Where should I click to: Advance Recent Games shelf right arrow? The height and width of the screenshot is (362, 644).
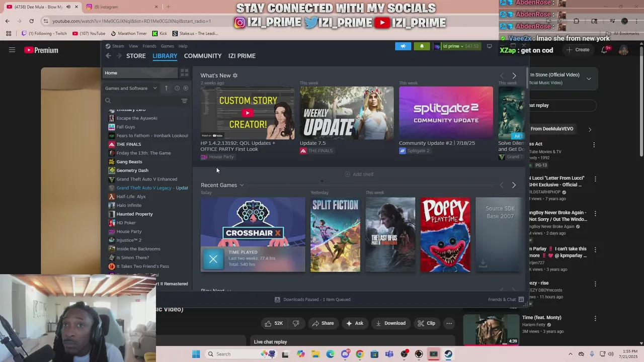point(514,185)
